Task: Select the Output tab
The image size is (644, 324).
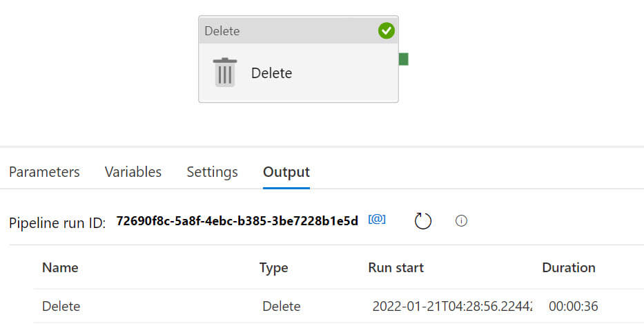Action: click(x=286, y=172)
